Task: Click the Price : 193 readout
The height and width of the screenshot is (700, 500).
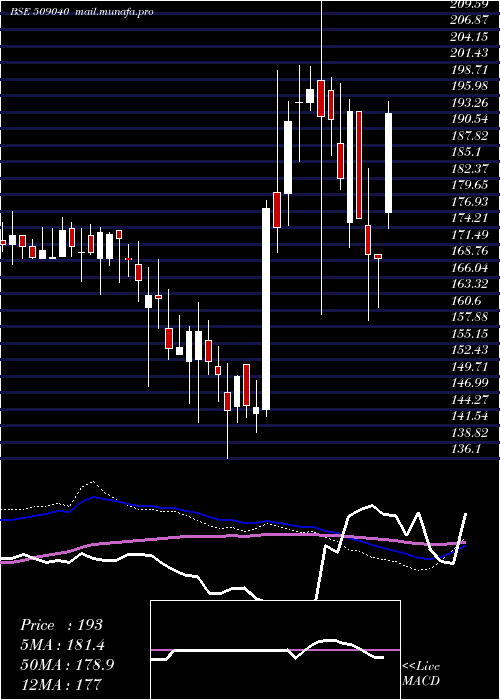Action: (x=62, y=625)
